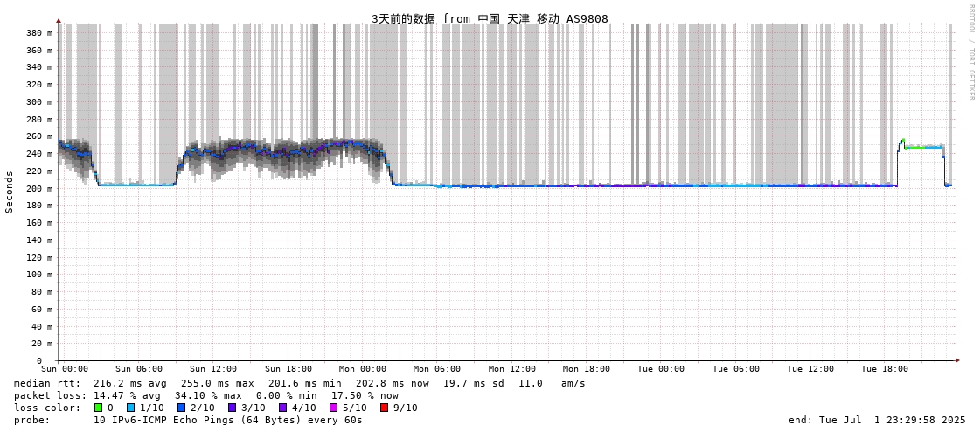Click the 'Tue 12:00' time axis label
The width and height of the screenshot is (980, 432).
tap(810, 369)
